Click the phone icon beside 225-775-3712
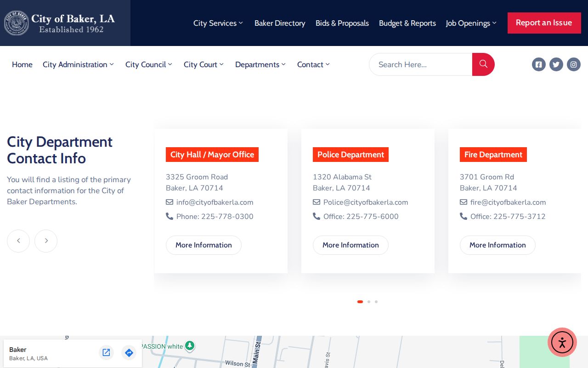 [464, 216]
